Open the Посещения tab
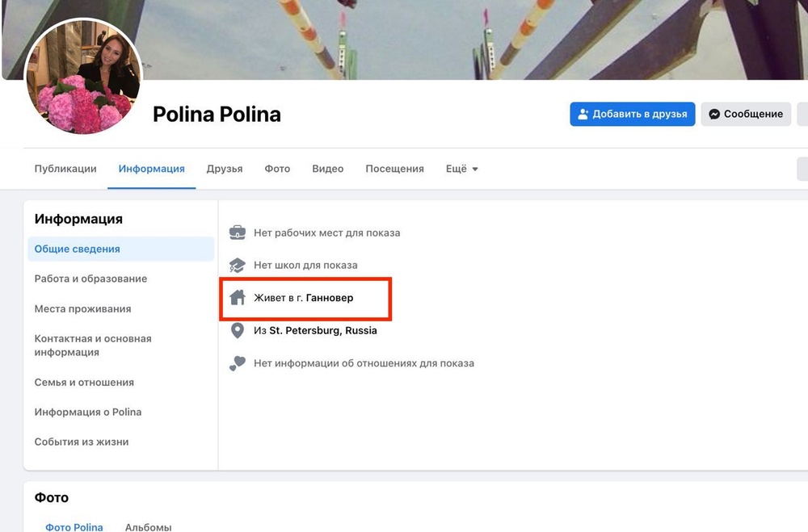Image resolution: width=808 pixels, height=532 pixels. click(394, 169)
